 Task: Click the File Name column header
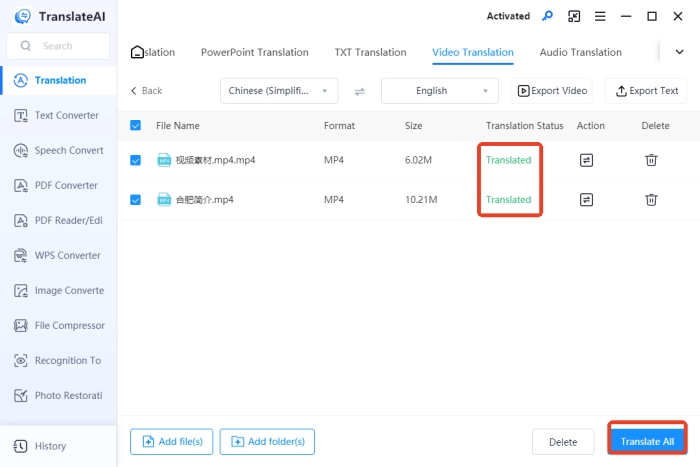click(x=178, y=125)
